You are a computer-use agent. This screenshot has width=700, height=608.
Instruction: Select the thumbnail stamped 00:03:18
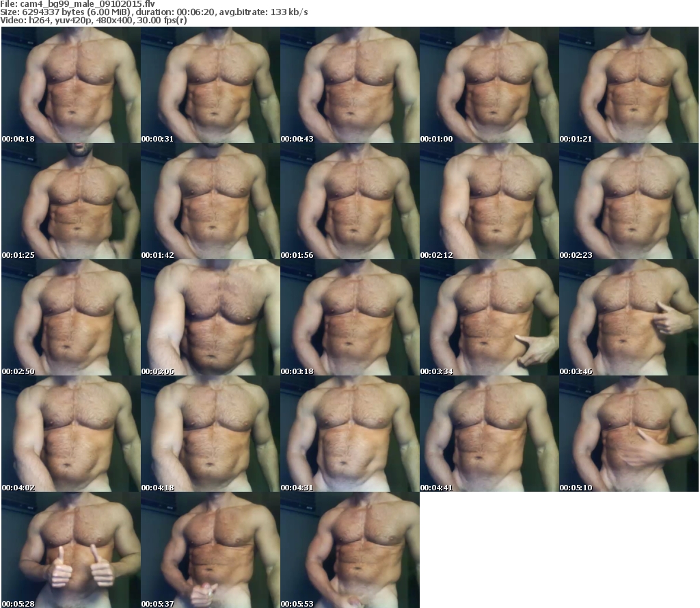point(350,317)
